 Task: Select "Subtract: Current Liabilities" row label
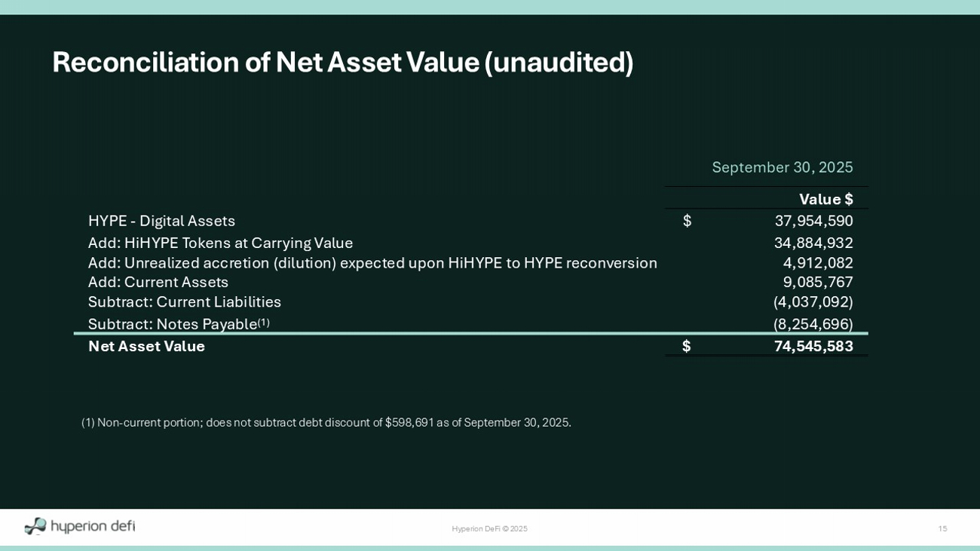tap(184, 302)
